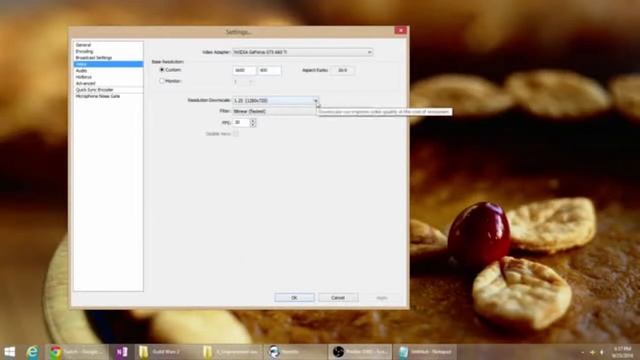Click the FPS value field
Viewport: 640px width, 360px height.
[x=241, y=122]
